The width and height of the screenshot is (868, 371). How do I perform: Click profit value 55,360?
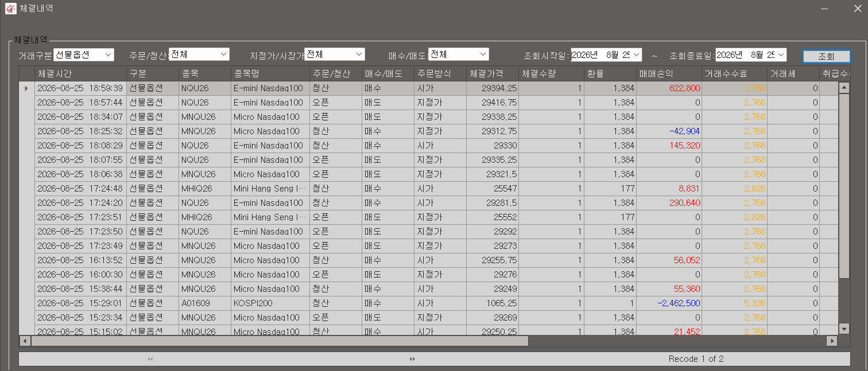(687, 289)
